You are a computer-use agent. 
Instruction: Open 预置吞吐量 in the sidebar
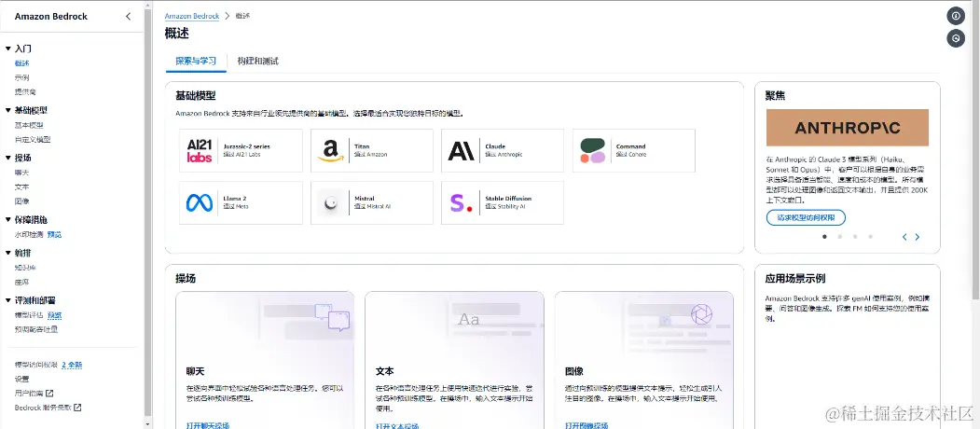(x=35, y=329)
